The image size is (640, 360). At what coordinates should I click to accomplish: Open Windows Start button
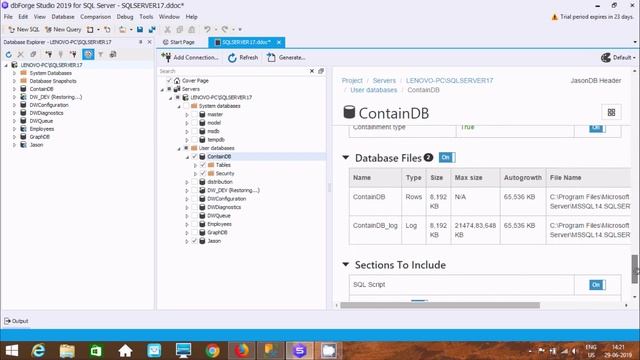point(12,351)
